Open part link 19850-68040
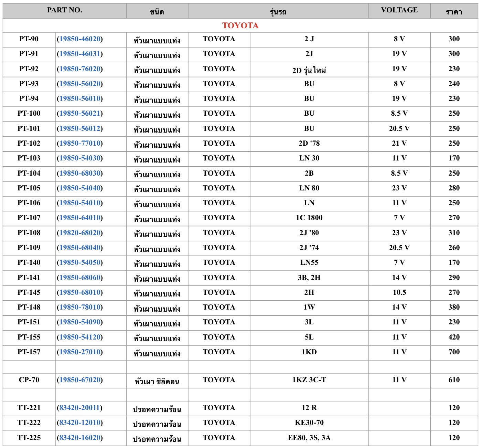 [x=80, y=248]
